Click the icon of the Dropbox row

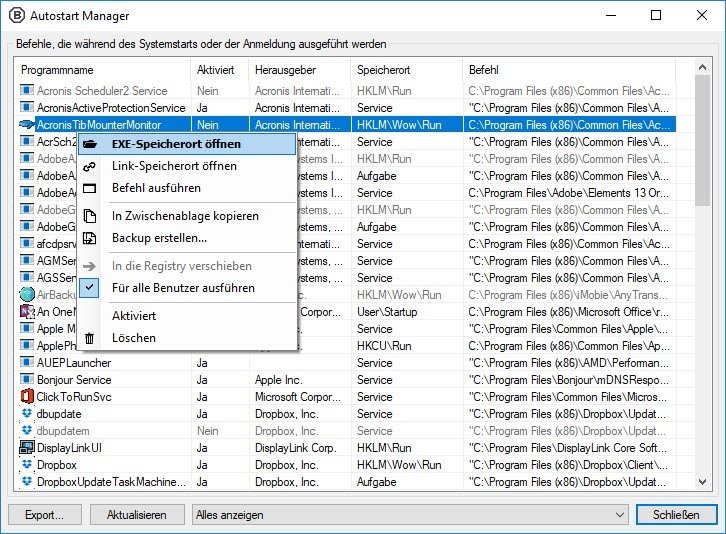click(x=27, y=464)
